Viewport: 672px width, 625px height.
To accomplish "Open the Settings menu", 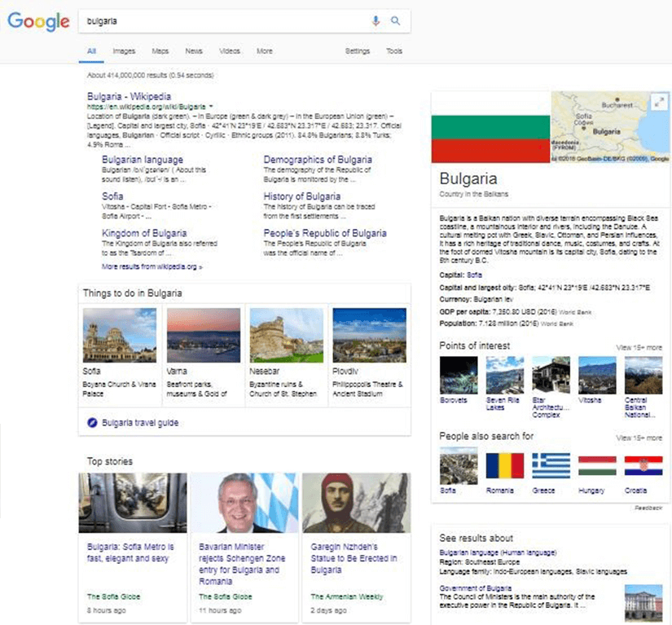I will tap(358, 51).
